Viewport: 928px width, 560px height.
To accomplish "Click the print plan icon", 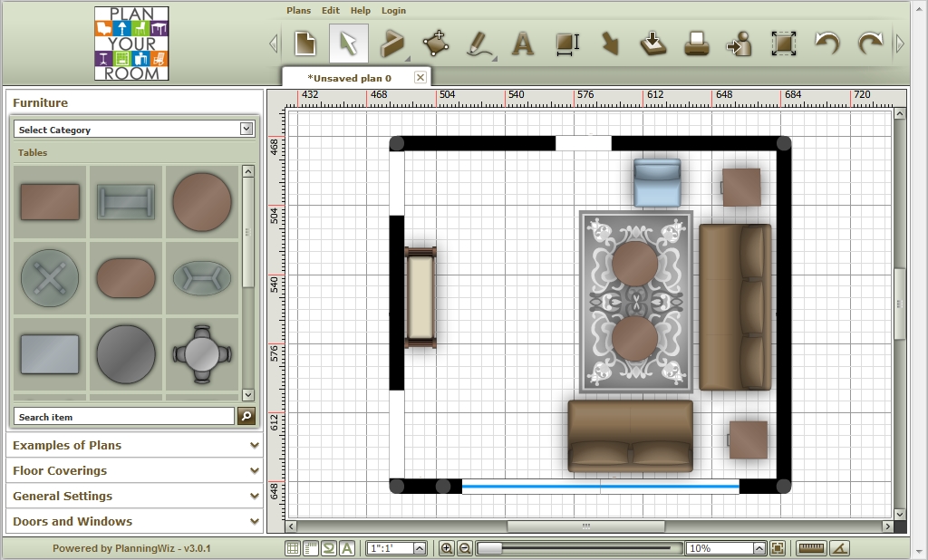I will pos(696,43).
